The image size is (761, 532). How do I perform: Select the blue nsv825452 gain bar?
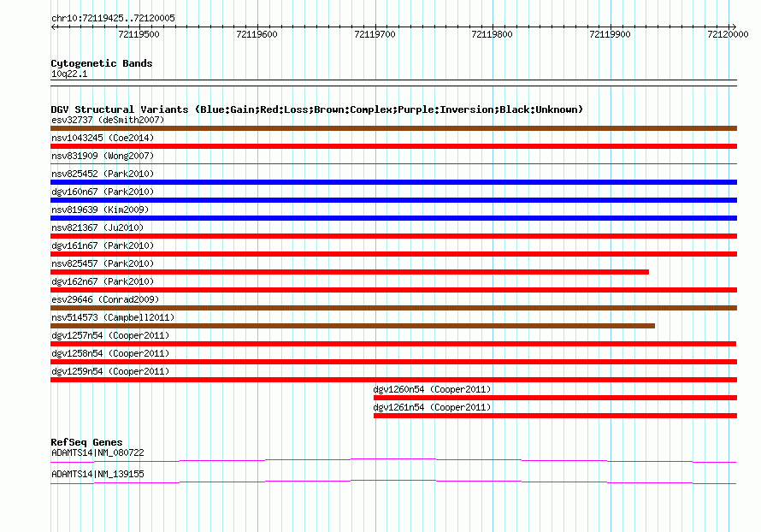[393, 182]
